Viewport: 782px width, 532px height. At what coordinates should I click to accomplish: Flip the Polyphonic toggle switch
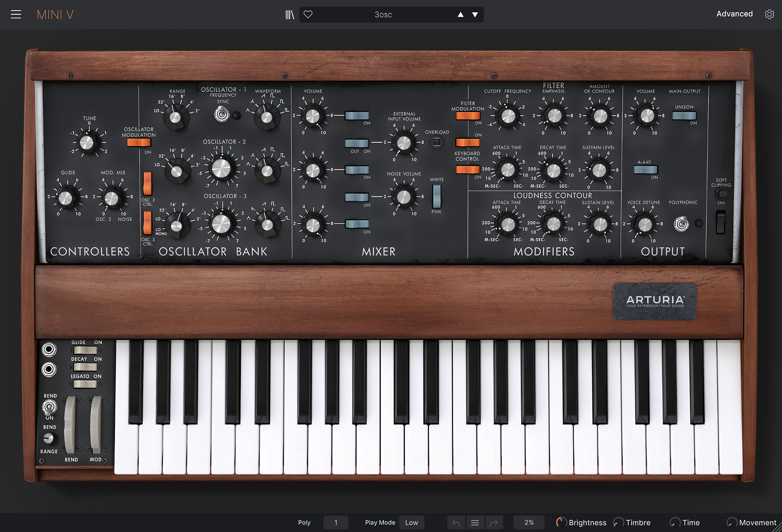[x=681, y=224]
